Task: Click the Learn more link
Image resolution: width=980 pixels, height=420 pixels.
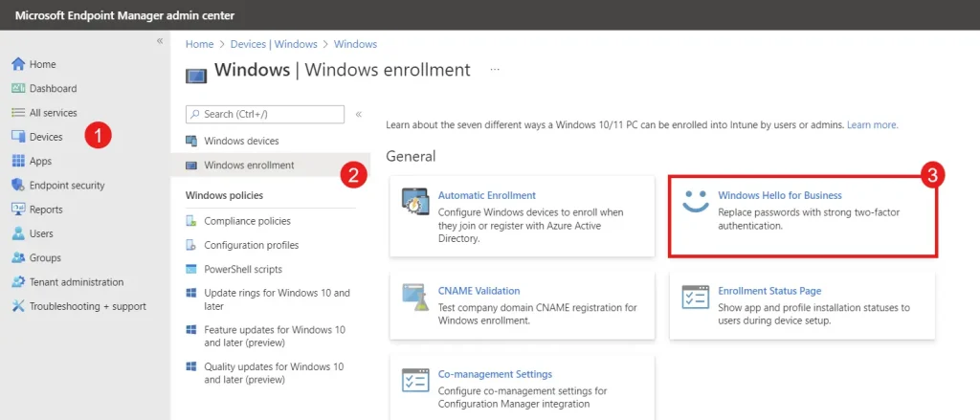Action: tap(873, 125)
